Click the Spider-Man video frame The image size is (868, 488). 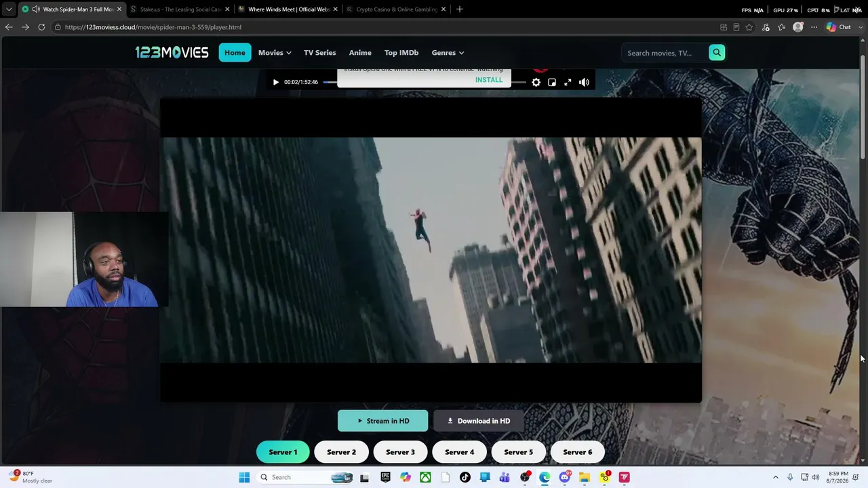tap(431, 250)
